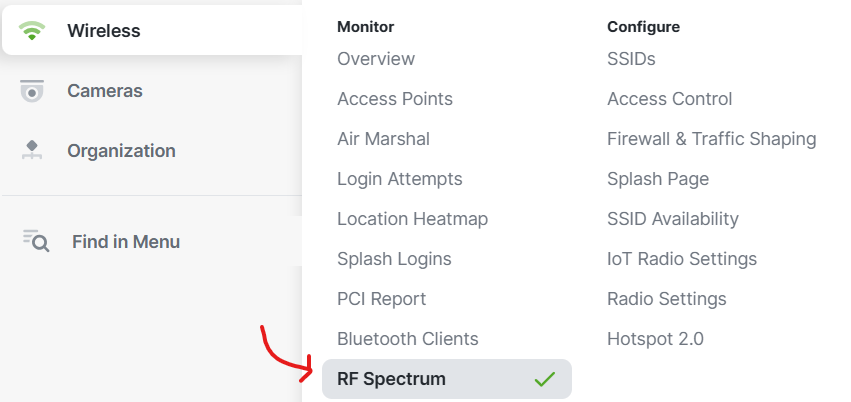Click the green Wi-Fi Wireless icon
Viewport: 851px width, 402px height.
pyautogui.click(x=32, y=30)
